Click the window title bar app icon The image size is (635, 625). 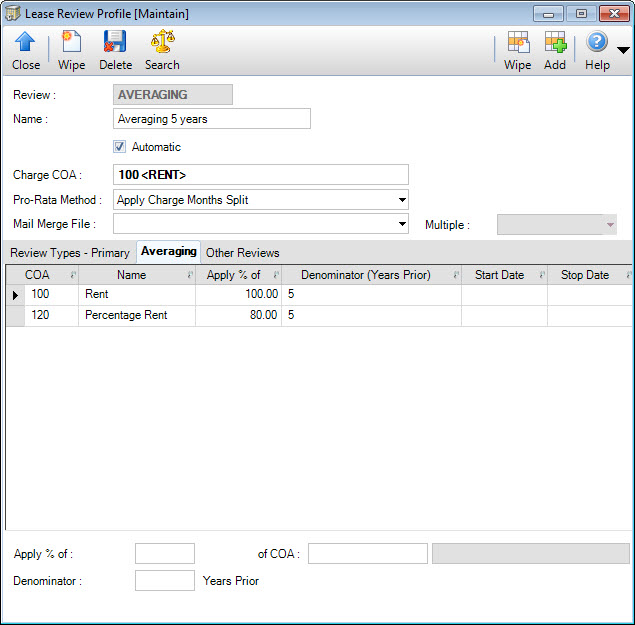point(13,13)
